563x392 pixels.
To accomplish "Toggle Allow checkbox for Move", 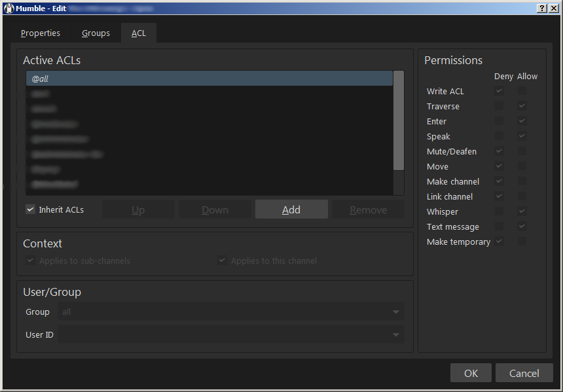I will [x=522, y=166].
